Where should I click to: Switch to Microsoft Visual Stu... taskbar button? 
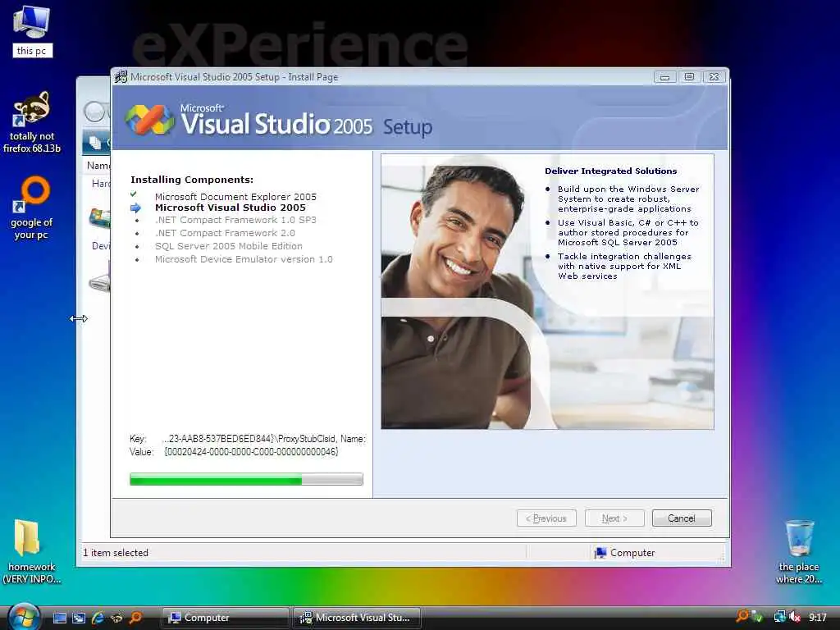coord(357,618)
